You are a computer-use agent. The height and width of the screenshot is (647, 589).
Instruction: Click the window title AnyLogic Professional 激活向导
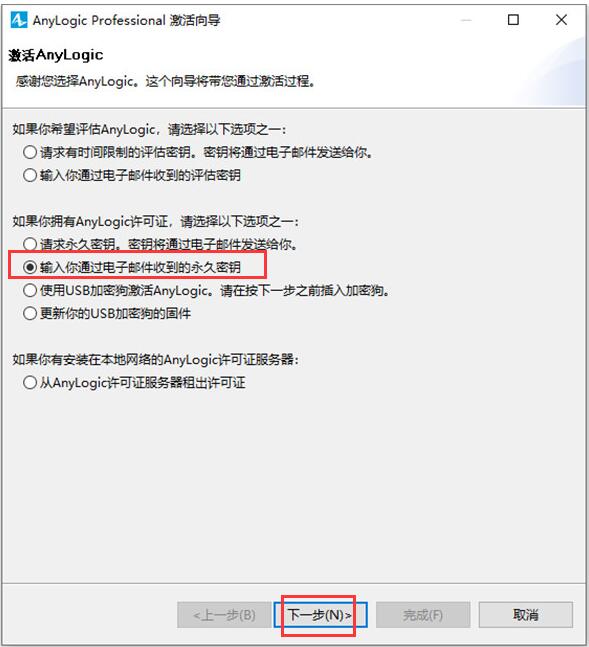(x=126, y=20)
